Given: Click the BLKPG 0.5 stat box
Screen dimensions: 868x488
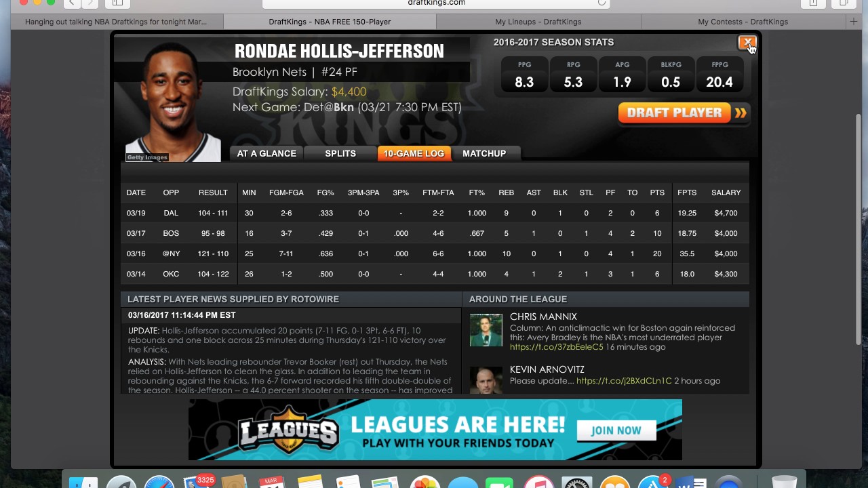Looking at the screenshot, I should [671, 75].
